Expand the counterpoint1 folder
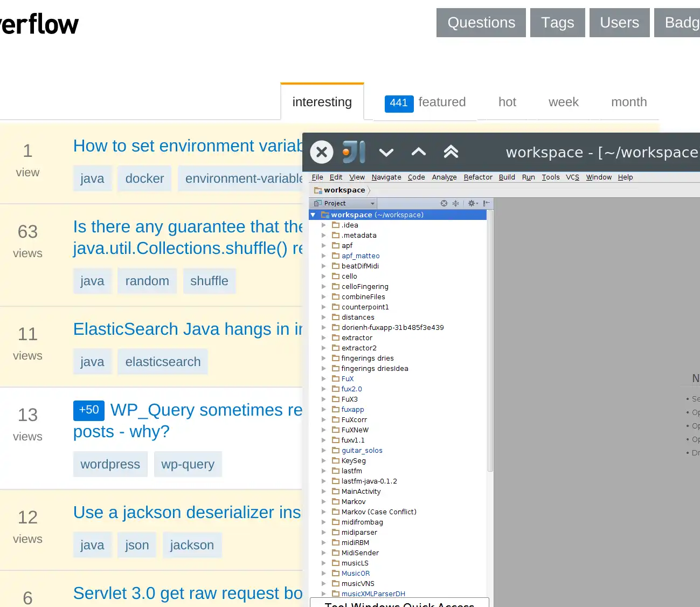This screenshot has width=700, height=607. 324,307
